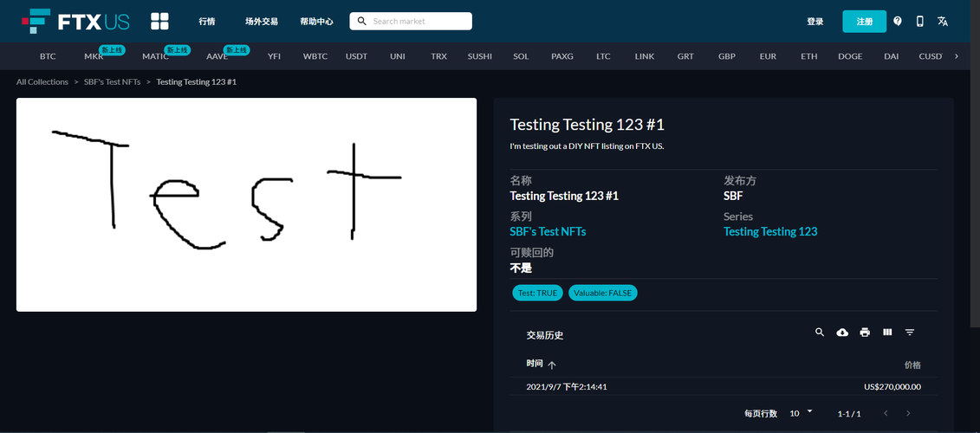
Task: Click the 注册 register button
Action: pyautogui.click(x=865, y=22)
